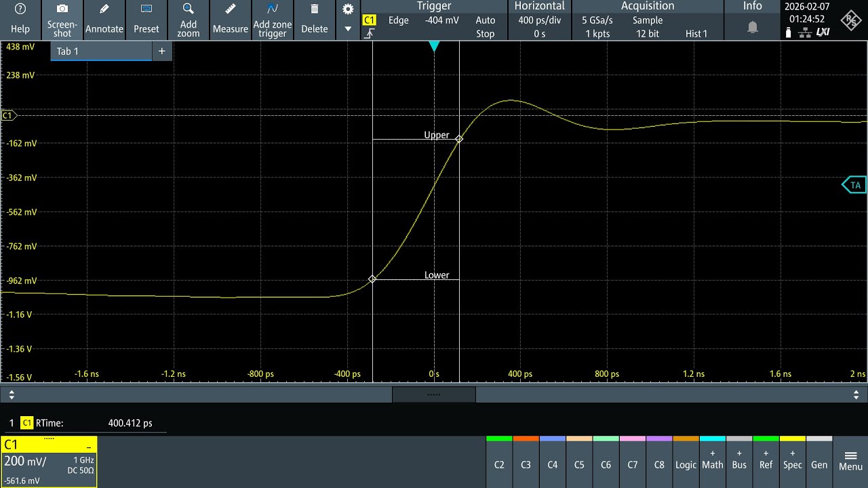Minimize the C1 channel box
The height and width of the screenshot is (488, 868).
coord(88,447)
